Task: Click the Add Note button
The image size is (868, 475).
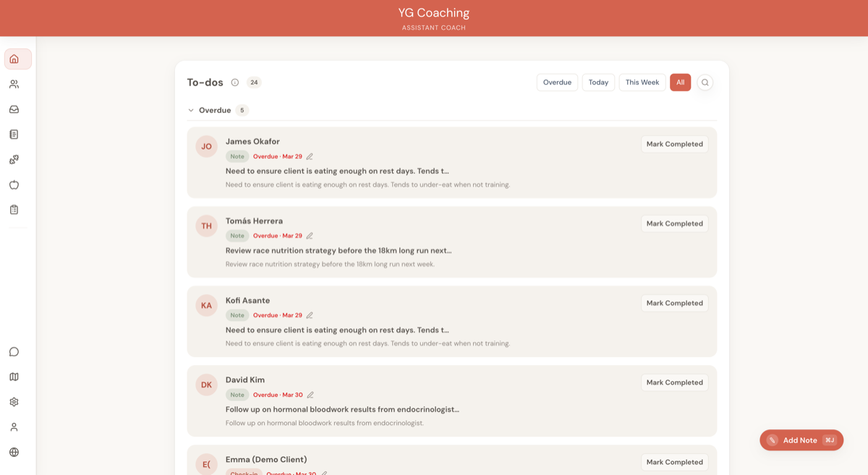Action: pyautogui.click(x=801, y=440)
